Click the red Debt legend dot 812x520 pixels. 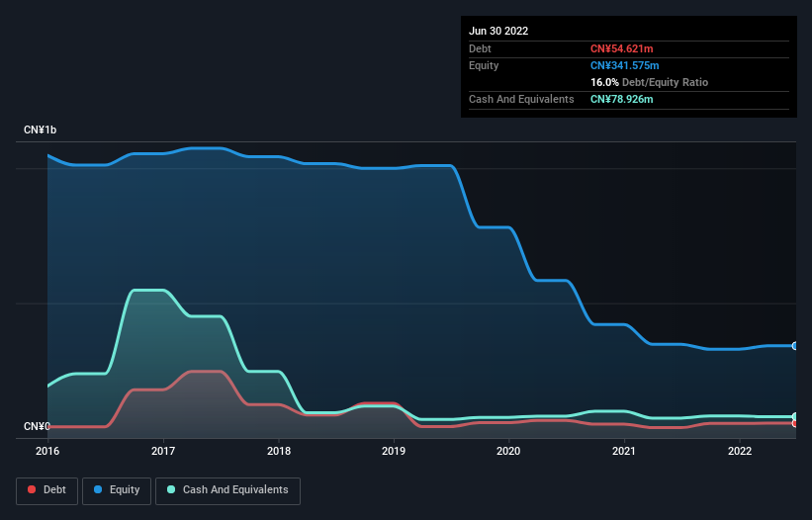(32, 489)
